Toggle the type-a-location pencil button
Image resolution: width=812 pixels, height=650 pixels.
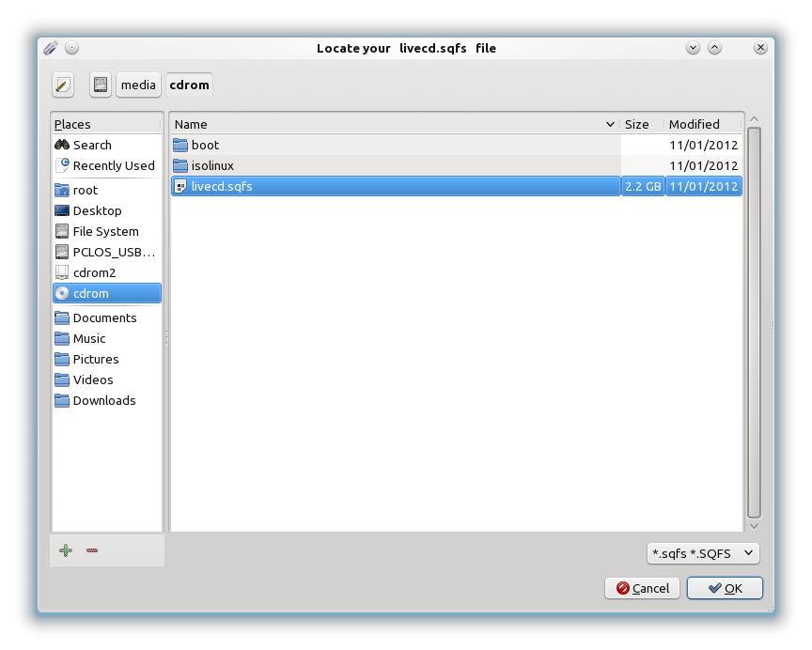click(63, 85)
